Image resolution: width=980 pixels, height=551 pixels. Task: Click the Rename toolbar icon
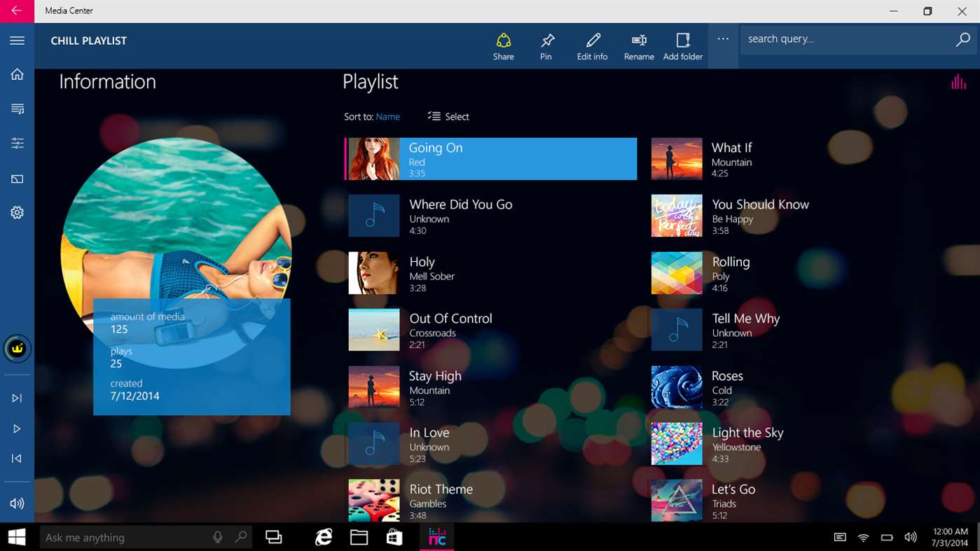639,46
